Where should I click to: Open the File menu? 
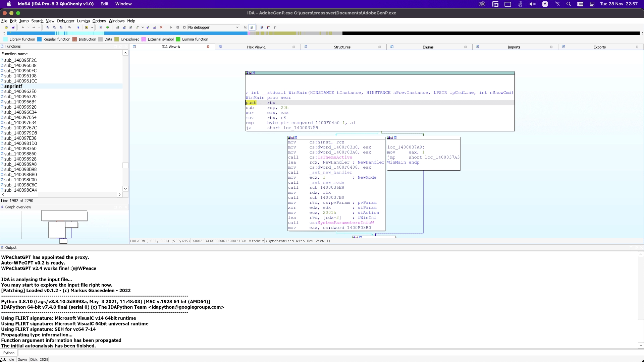pos(4,21)
